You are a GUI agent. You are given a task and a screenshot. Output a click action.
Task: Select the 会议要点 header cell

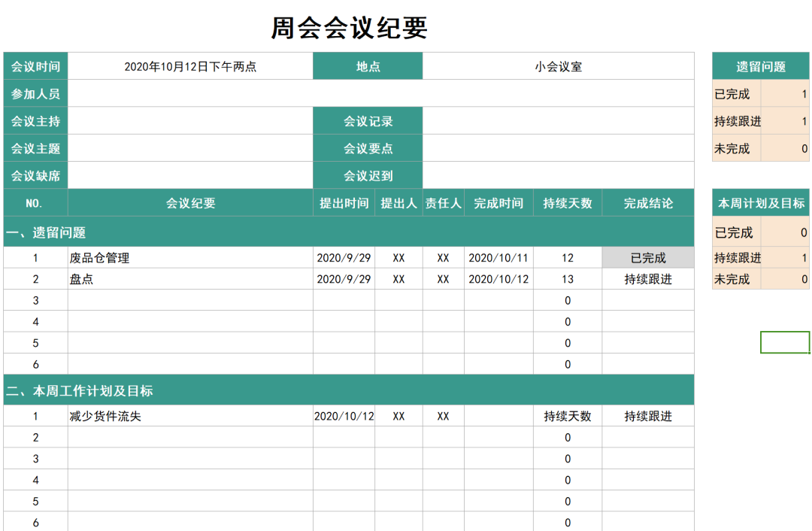[x=368, y=149]
